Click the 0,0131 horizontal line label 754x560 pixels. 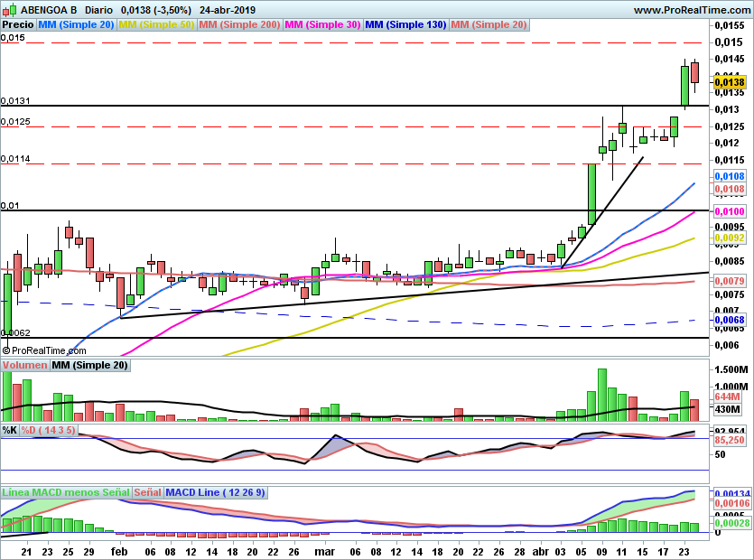15,101
